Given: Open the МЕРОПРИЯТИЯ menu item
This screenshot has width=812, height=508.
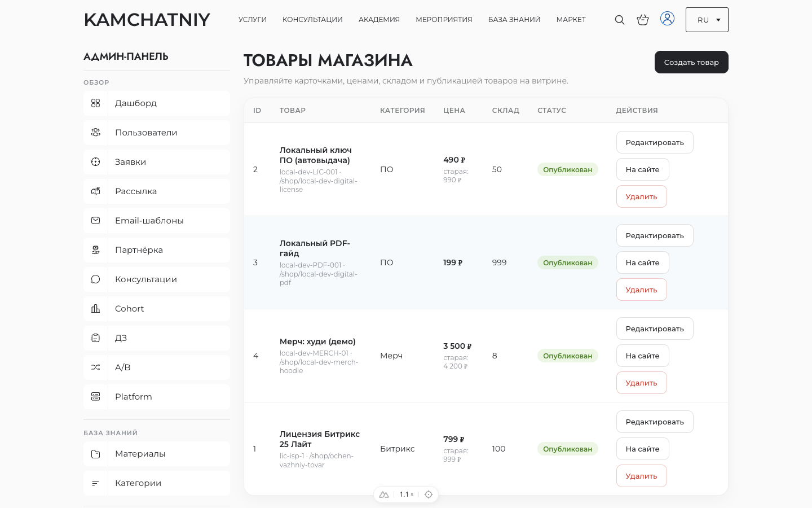Looking at the screenshot, I should pos(444,20).
